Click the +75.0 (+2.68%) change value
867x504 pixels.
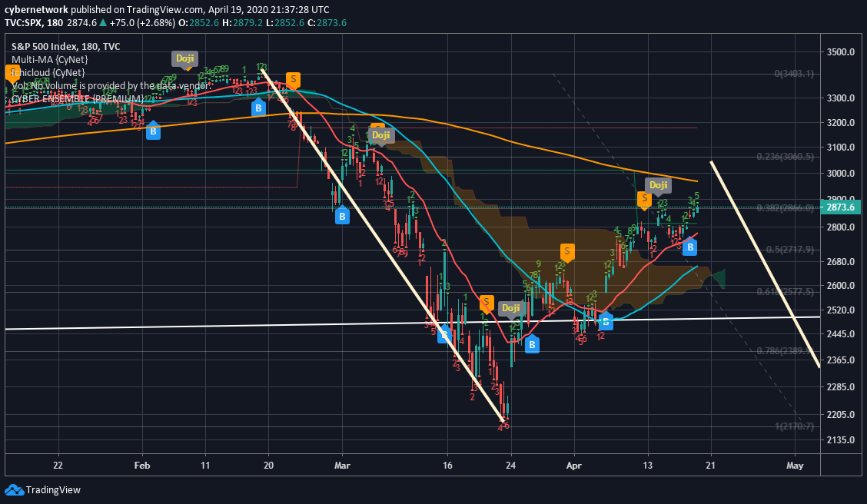tap(144, 22)
